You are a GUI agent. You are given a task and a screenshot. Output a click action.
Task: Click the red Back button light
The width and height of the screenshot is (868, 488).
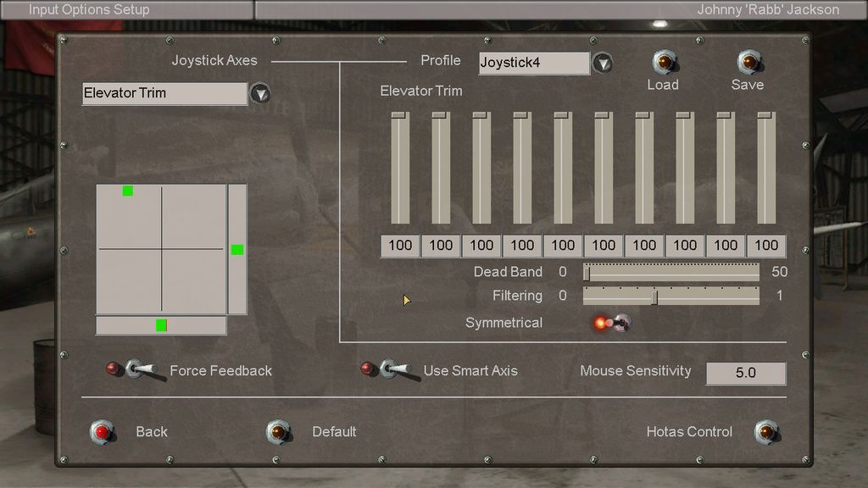coord(103,432)
